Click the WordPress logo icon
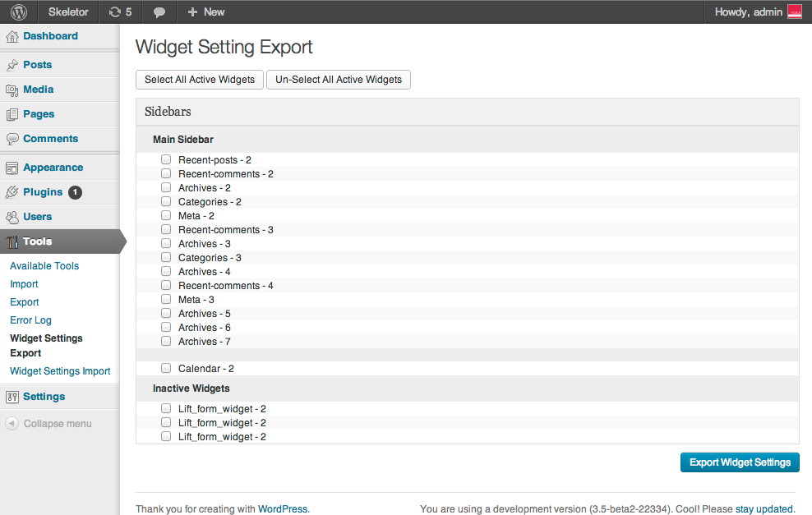 (19, 11)
